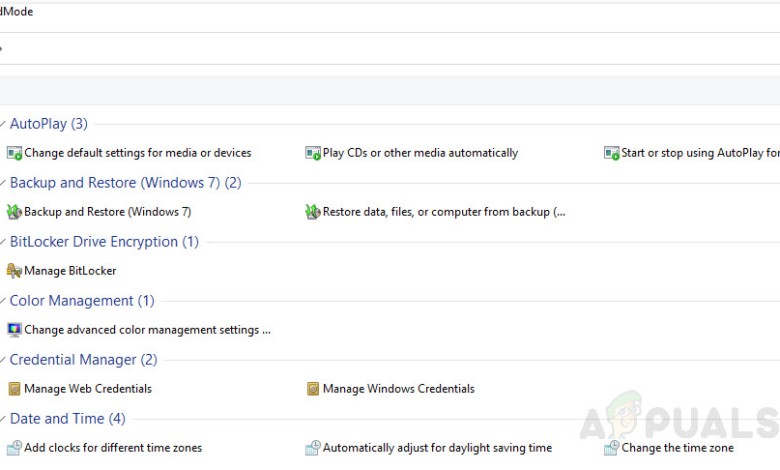The image size is (780, 470).
Task: Click the icon beside Start or stop using AutoPlay
Action: point(611,153)
